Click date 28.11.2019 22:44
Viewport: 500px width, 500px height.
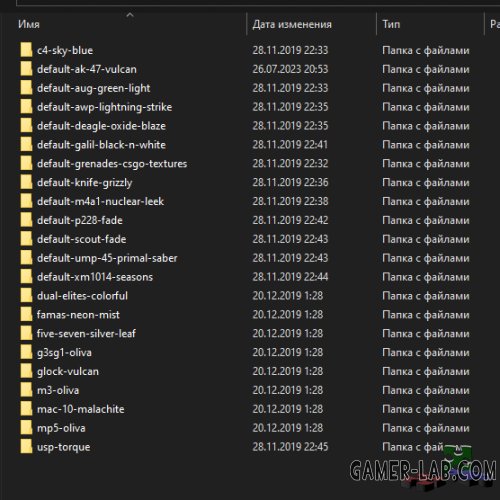click(290, 277)
